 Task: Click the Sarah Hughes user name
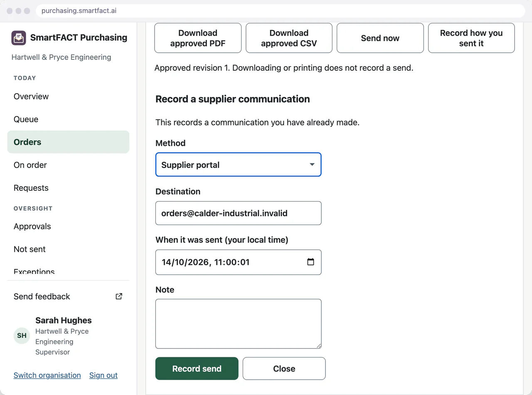(64, 321)
